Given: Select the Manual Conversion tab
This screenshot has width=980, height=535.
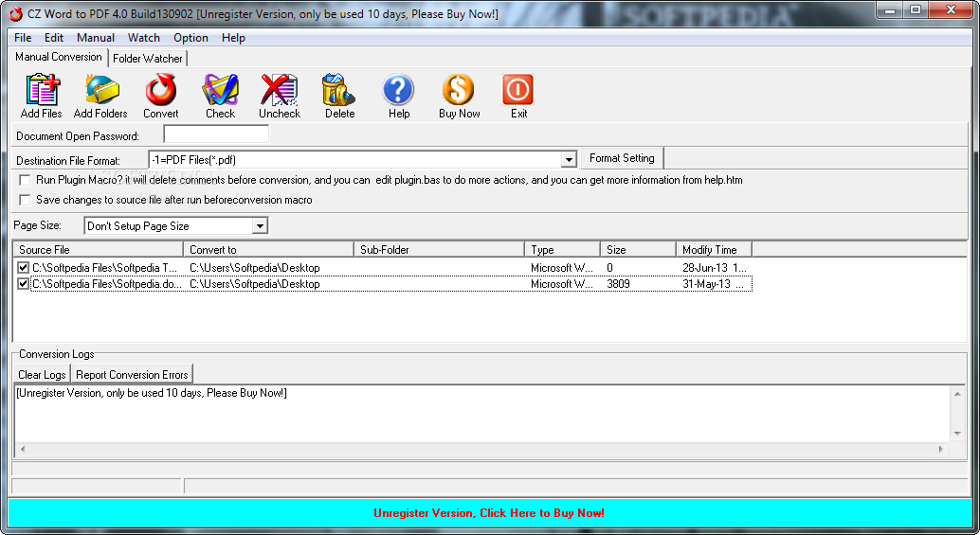Looking at the screenshot, I should 58,57.
